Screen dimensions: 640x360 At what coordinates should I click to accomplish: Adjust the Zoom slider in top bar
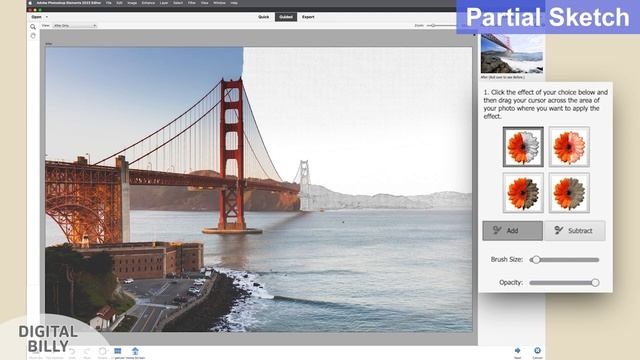[x=441, y=25]
